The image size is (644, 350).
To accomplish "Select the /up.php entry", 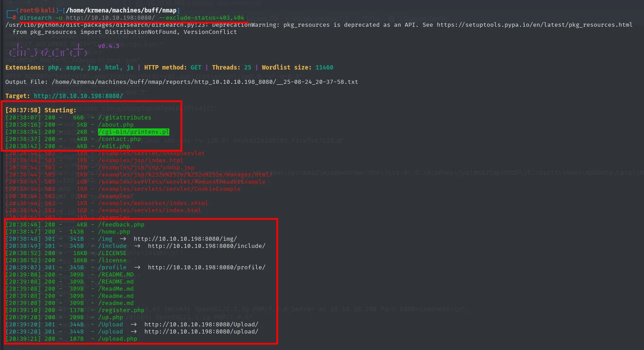I will point(110,317).
